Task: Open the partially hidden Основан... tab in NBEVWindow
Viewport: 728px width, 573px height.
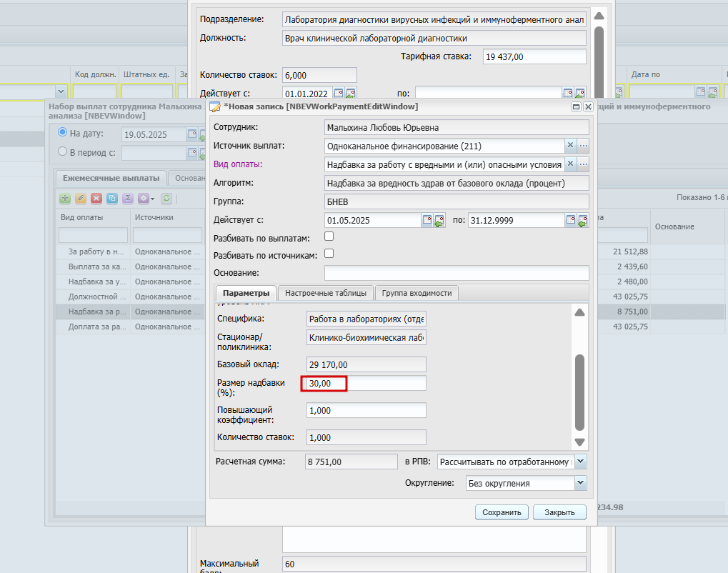Action: click(x=188, y=178)
